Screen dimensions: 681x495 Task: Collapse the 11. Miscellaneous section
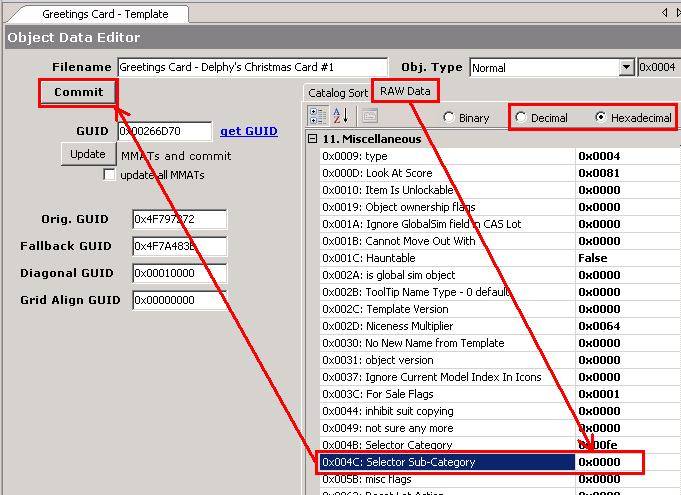(313, 139)
